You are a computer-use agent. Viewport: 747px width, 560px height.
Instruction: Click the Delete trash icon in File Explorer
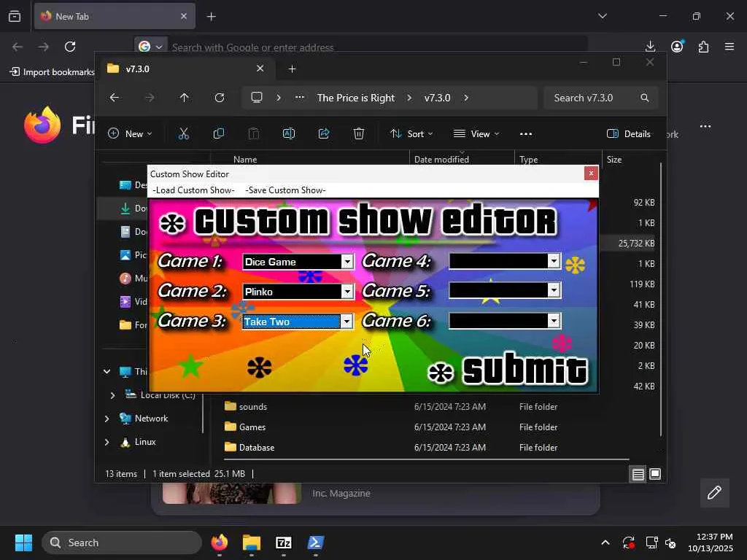(x=359, y=134)
